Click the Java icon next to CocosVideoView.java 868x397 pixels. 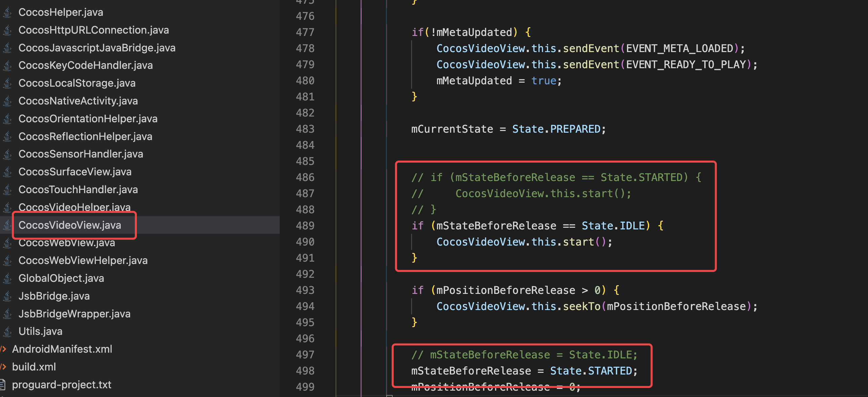7,225
